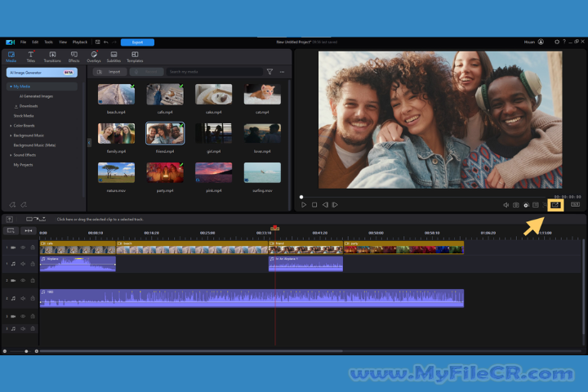
Task: Open the Effects room
Action: point(73,57)
